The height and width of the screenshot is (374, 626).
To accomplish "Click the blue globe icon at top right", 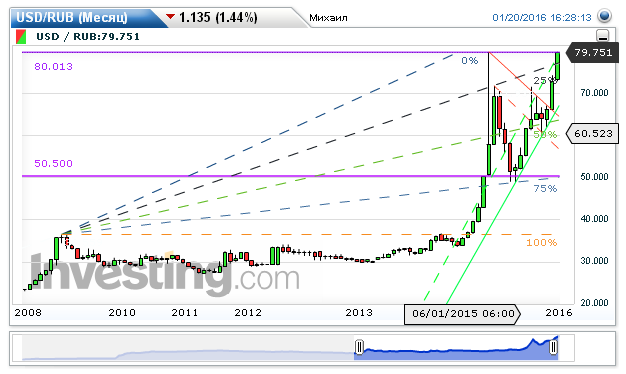I will [604, 16].
